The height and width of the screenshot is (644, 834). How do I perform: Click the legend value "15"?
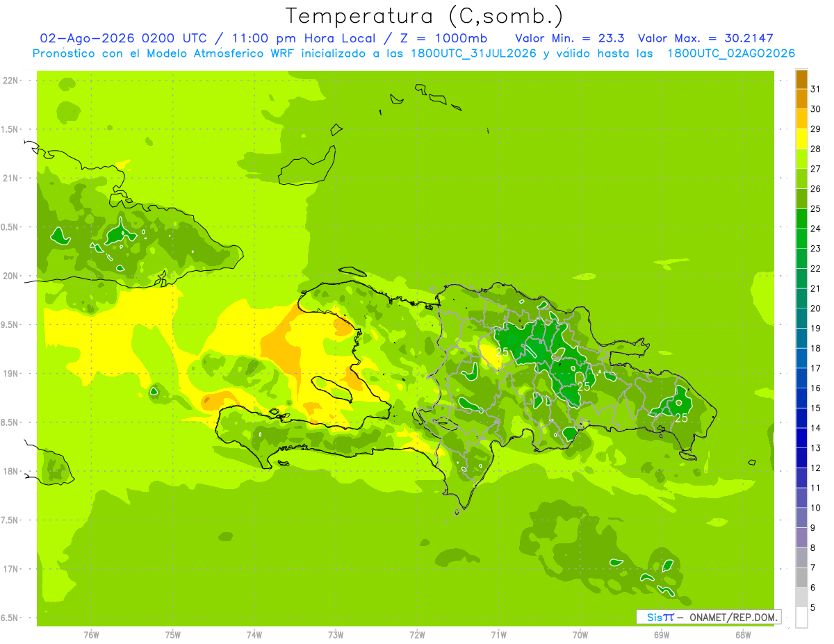816,408
